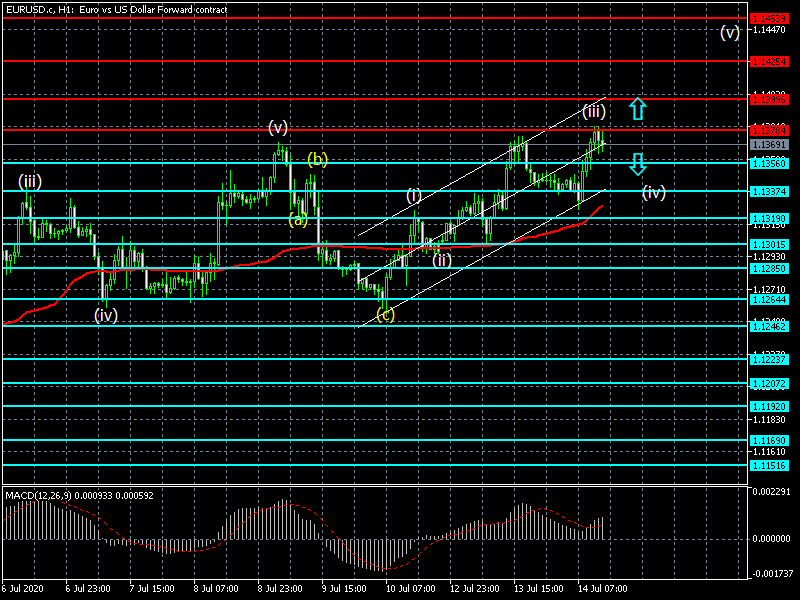800x600 pixels.
Task: Click the top-right (v) wave label
Action: (x=730, y=32)
